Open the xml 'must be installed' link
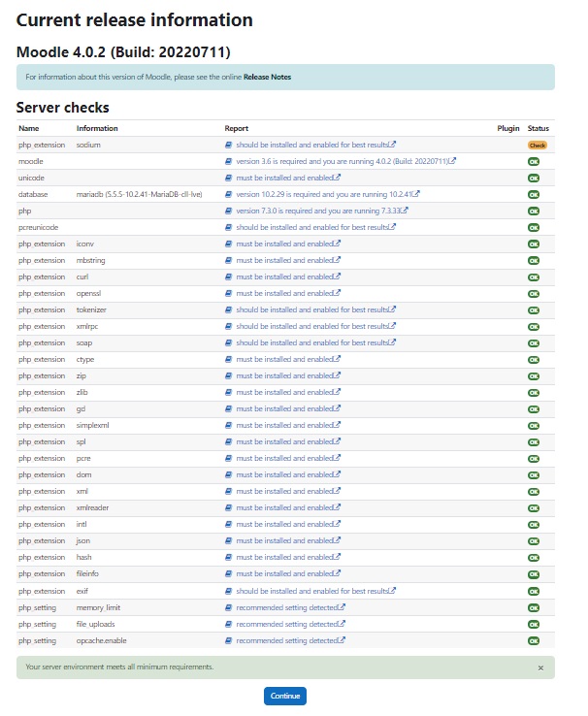This screenshot has height=716, width=588. point(287,491)
